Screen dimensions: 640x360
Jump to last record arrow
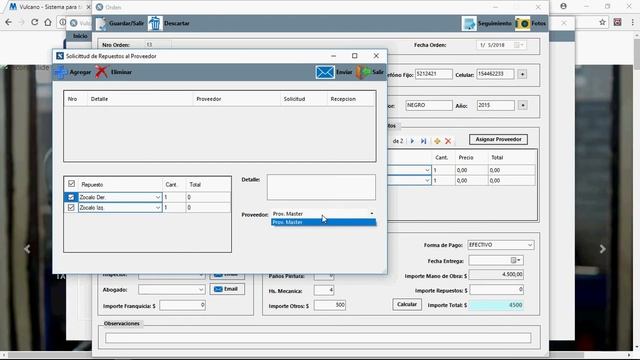(424, 141)
